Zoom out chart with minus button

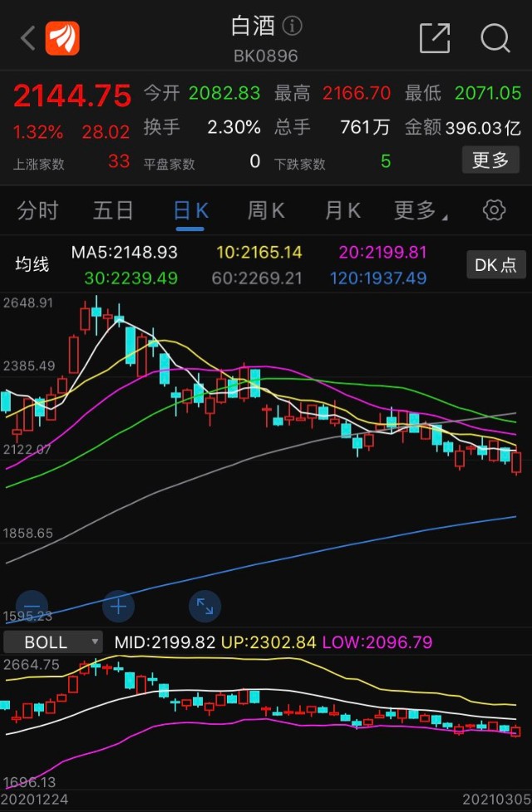coord(32,606)
